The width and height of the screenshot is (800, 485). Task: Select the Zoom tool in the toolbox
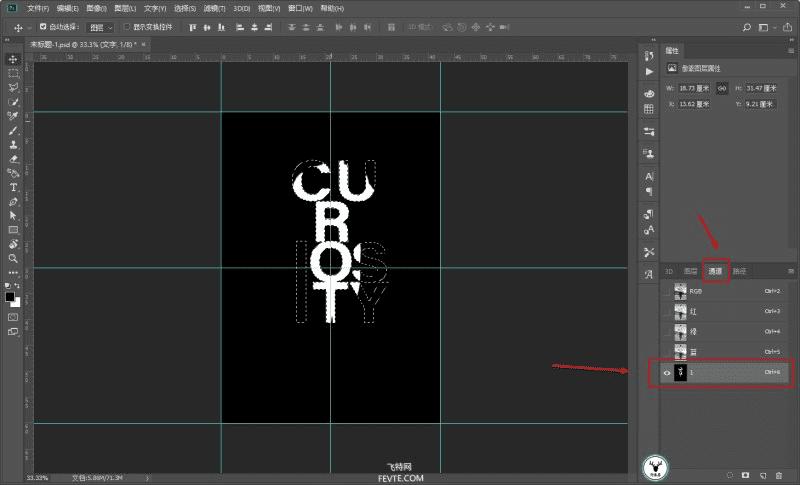[x=13, y=259]
